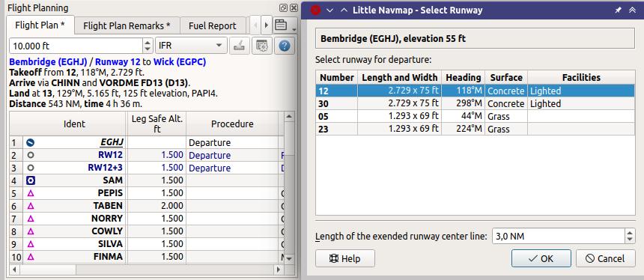Click the 298°M heading cell
Viewport: 644px width, 280px height.
pos(464,103)
